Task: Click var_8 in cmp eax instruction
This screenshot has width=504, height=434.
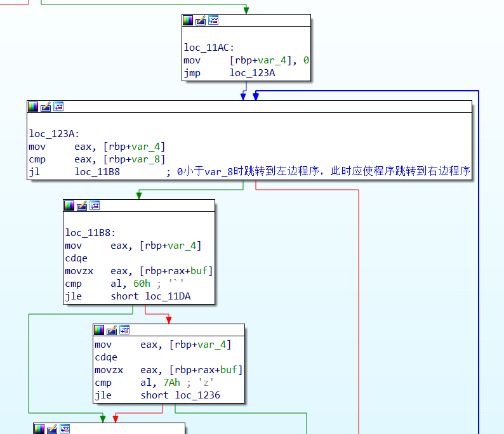Action: tap(145, 159)
